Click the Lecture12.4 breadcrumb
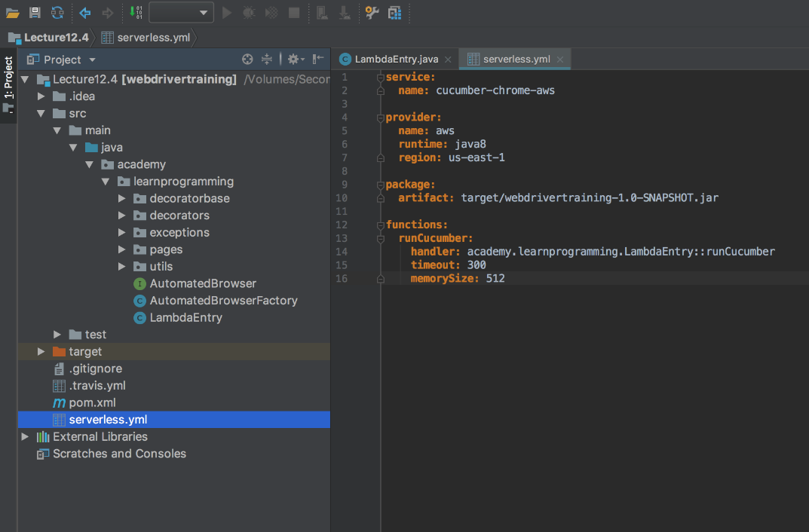Image resolution: width=809 pixels, height=532 pixels. click(x=56, y=37)
